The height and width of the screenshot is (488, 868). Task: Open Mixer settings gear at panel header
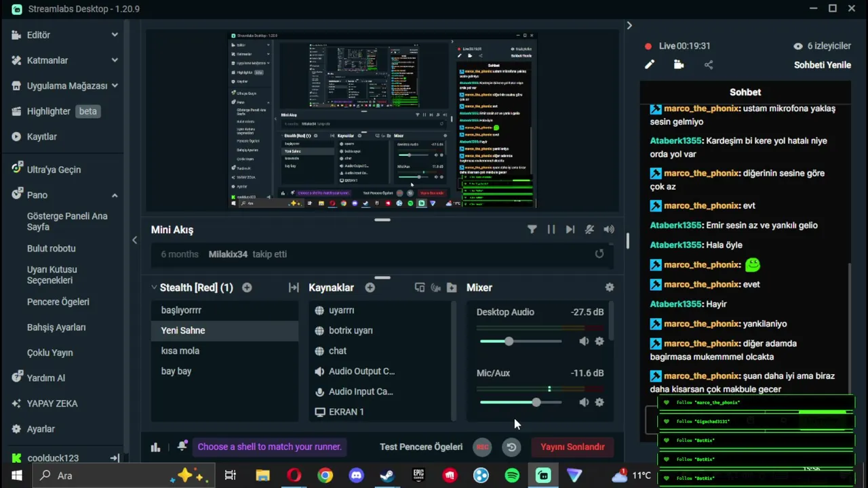click(610, 287)
